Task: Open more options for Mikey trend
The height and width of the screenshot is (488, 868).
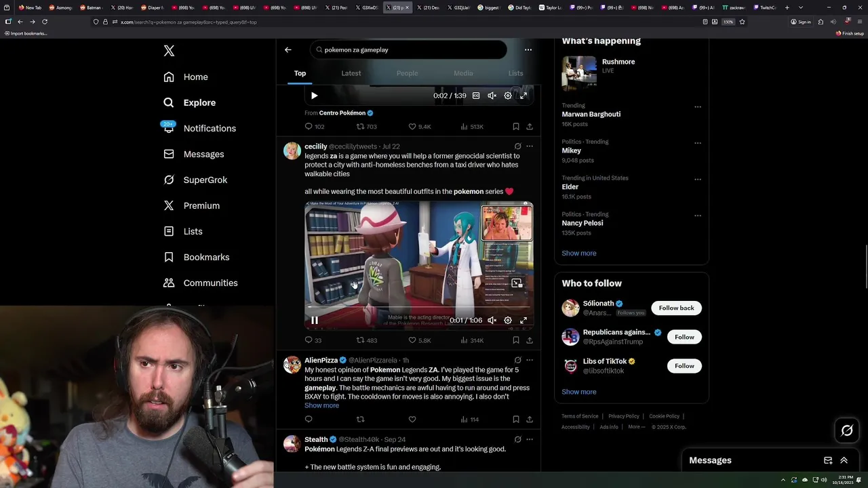Action: tap(698, 143)
